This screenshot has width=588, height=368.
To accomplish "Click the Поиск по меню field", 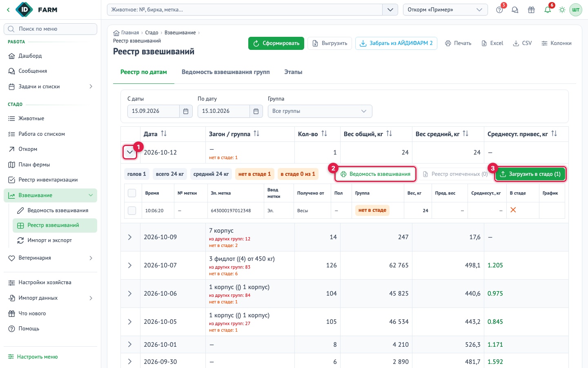I will pyautogui.click(x=51, y=29).
